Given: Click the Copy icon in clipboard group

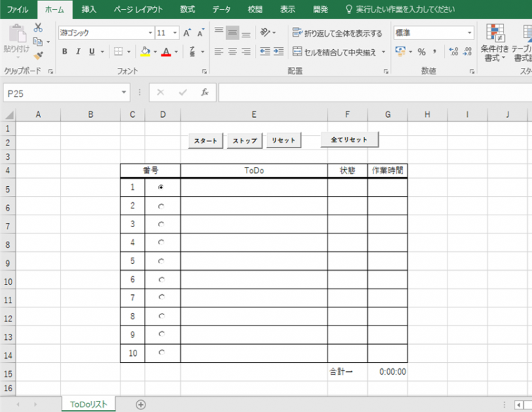Looking at the screenshot, I should [x=37, y=42].
